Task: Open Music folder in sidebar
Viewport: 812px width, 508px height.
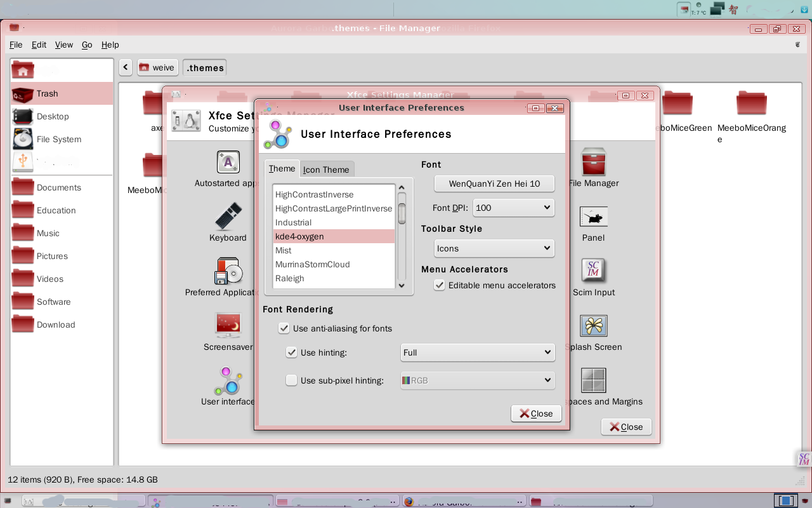Action: (x=62, y=233)
